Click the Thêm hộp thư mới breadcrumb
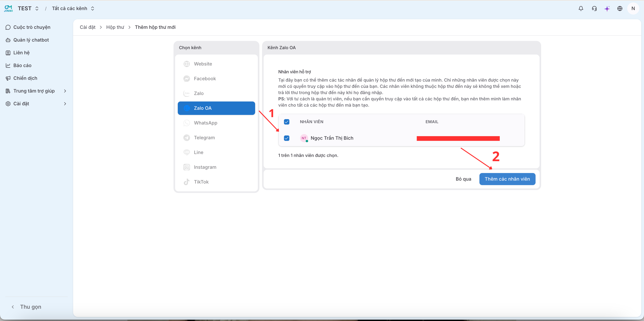This screenshot has width=644, height=321. click(155, 27)
